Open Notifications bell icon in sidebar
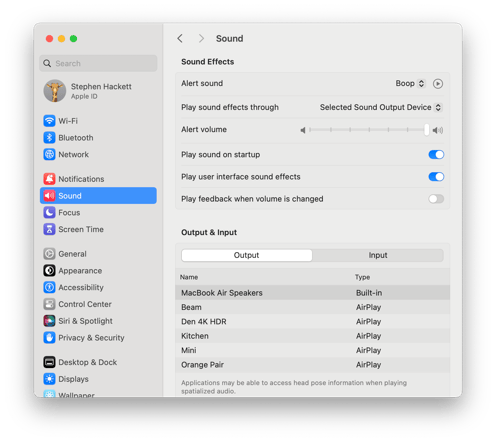The image size is (496, 442). click(x=49, y=179)
